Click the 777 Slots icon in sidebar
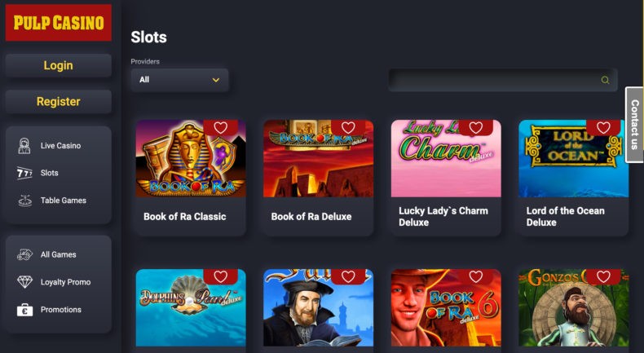 24,173
